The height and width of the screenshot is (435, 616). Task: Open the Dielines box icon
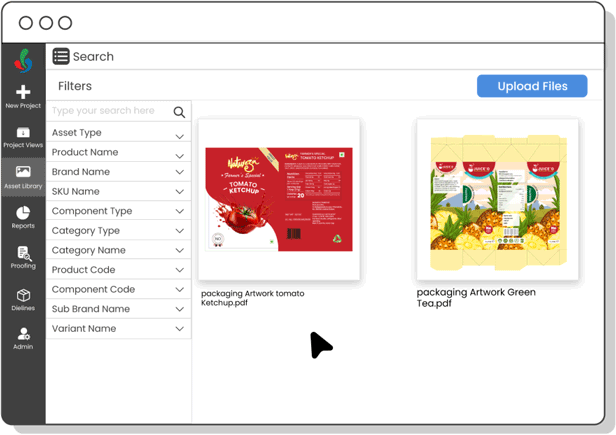(x=23, y=296)
